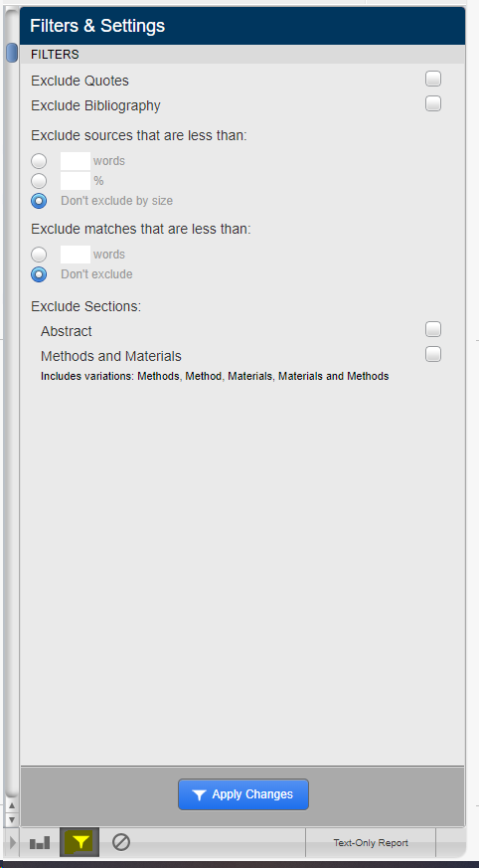Screen dimensions: 479x868
Task: Click the scrollbar up arrow
Action: coord(12,806)
